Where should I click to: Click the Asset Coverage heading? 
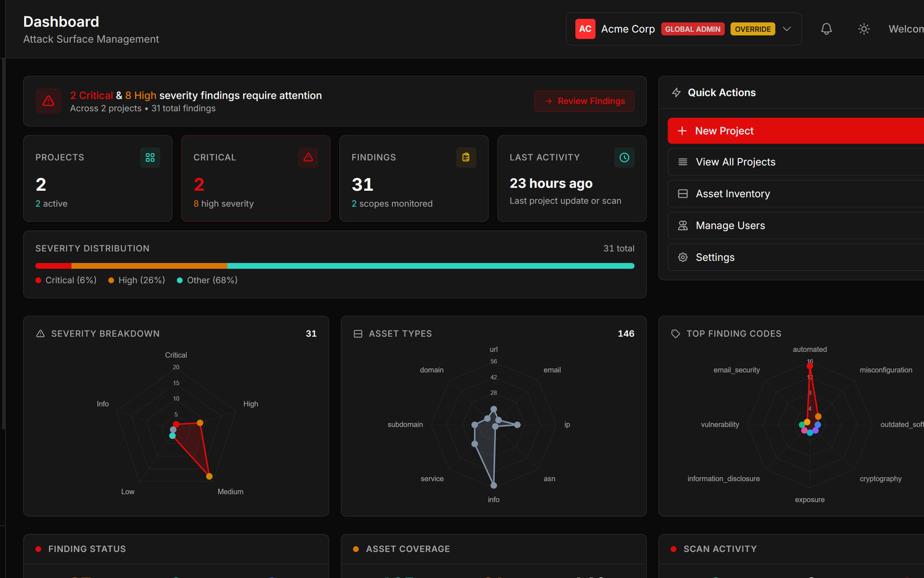click(408, 549)
